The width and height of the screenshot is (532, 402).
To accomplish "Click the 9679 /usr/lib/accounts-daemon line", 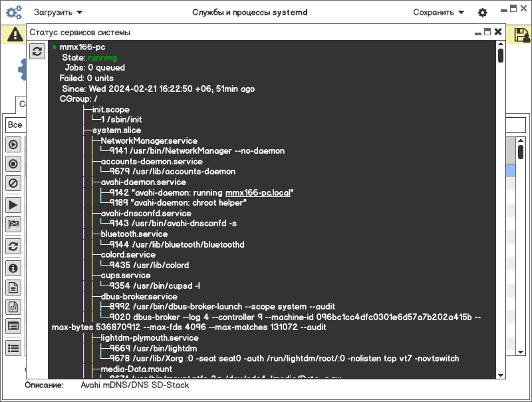I will [x=172, y=172].
